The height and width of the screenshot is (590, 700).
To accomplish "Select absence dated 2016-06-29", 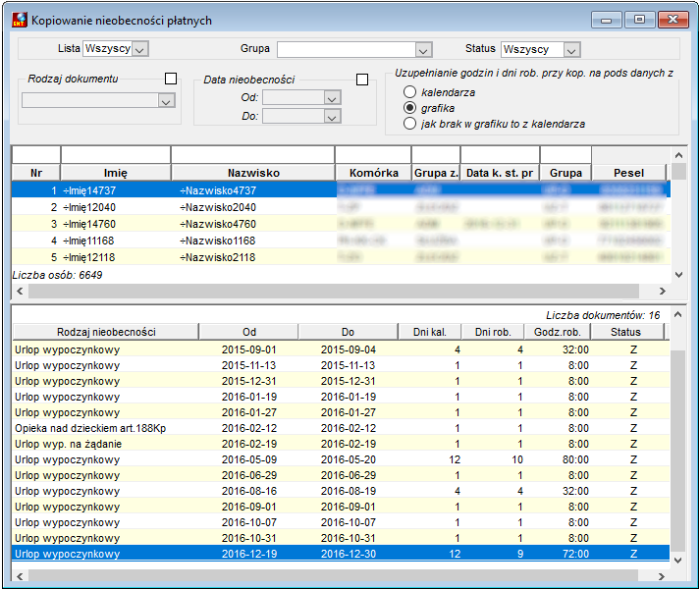I will (341, 475).
